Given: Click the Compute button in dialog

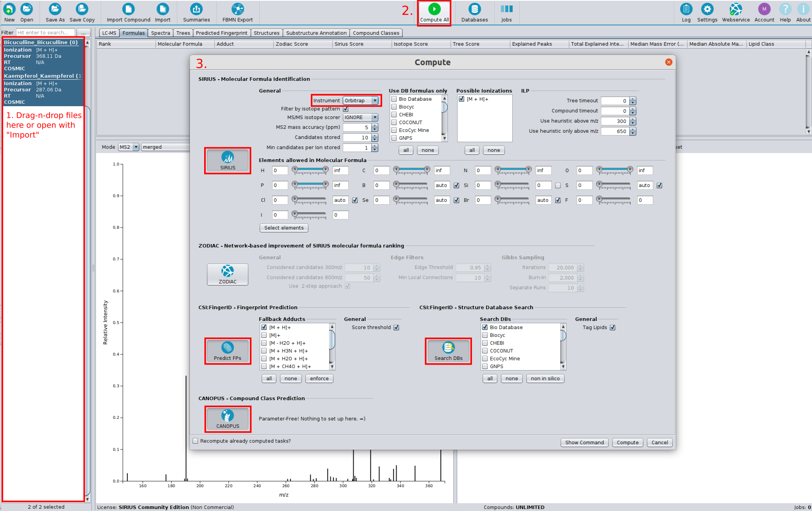Looking at the screenshot, I should [x=627, y=442].
